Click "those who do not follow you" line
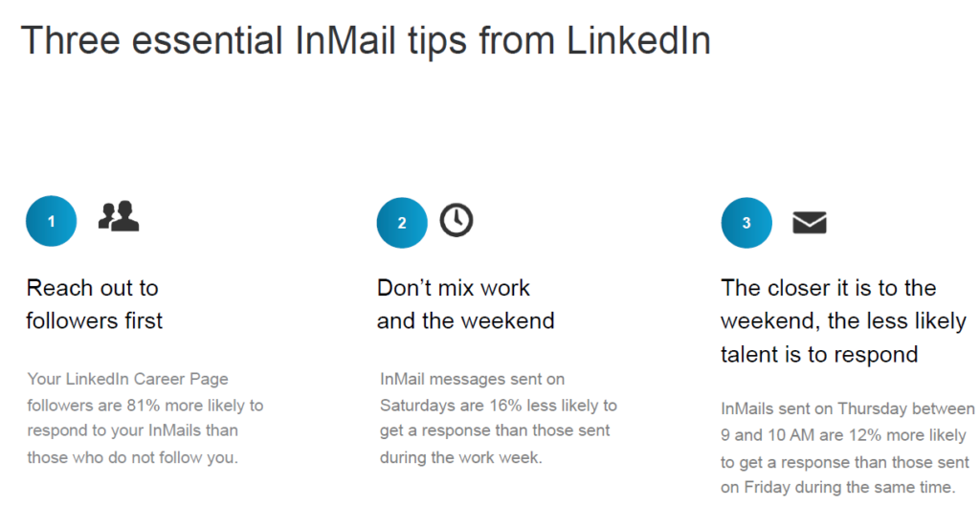980x528 pixels. pyautogui.click(x=132, y=457)
